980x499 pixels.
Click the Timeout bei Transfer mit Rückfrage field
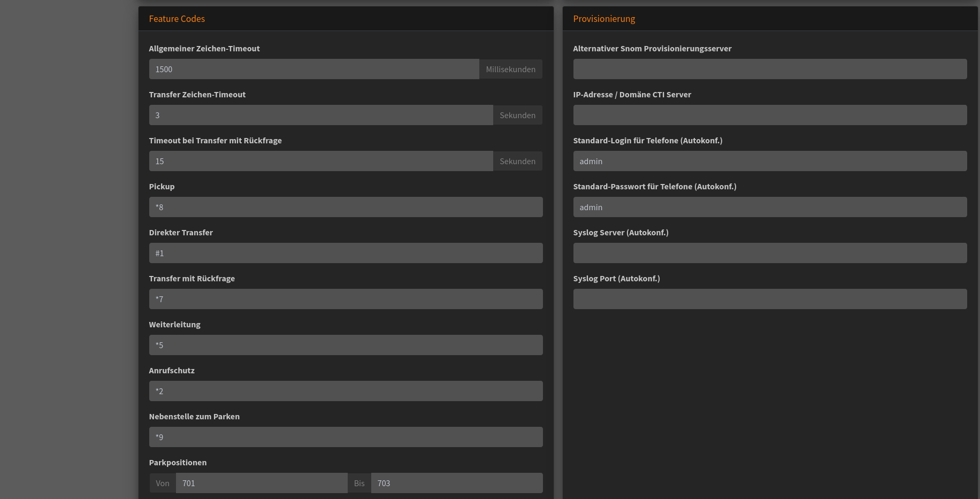tap(320, 161)
